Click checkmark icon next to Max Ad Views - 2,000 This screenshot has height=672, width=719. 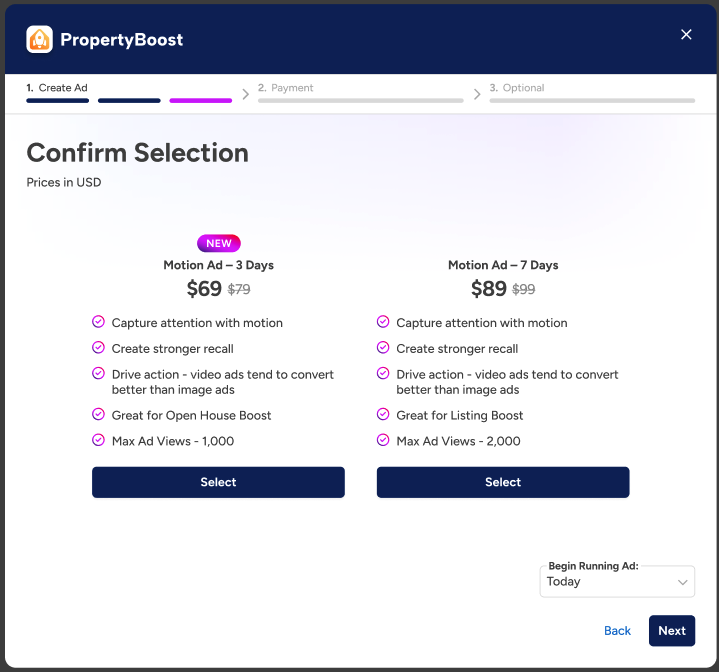(x=383, y=440)
